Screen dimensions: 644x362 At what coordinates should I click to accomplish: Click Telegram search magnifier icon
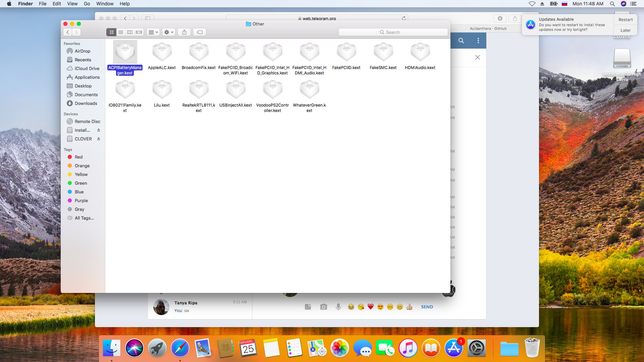(461, 41)
